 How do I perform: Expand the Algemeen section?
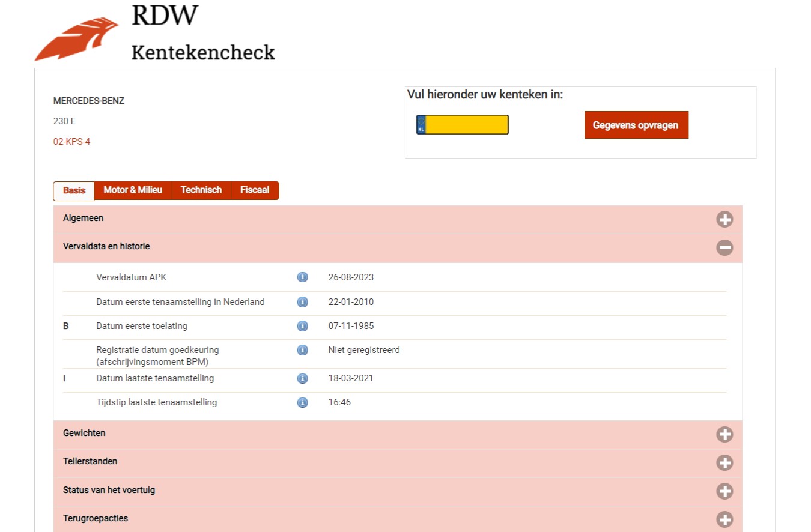724,219
